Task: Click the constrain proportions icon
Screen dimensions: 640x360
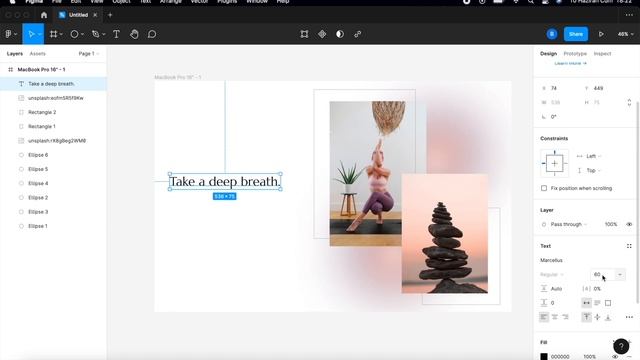Action: click(x=629, y=102)
